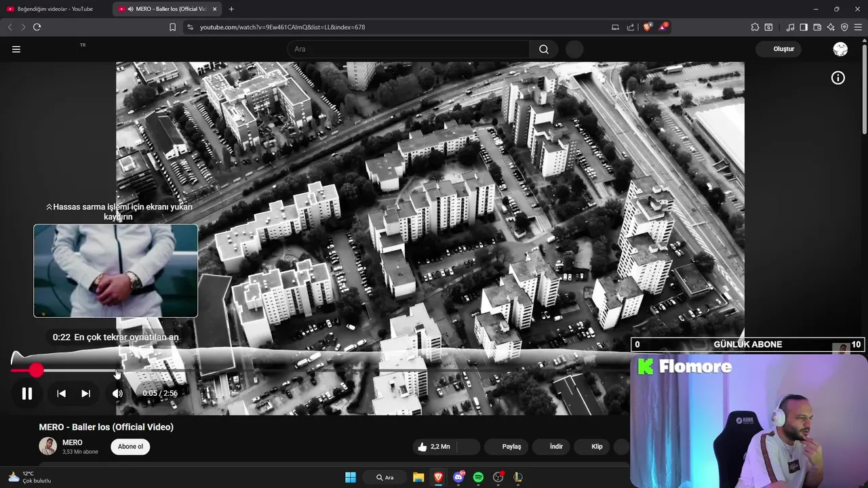Open site settings icon in address bar
868x488 pixels.
tap(190, 27)
